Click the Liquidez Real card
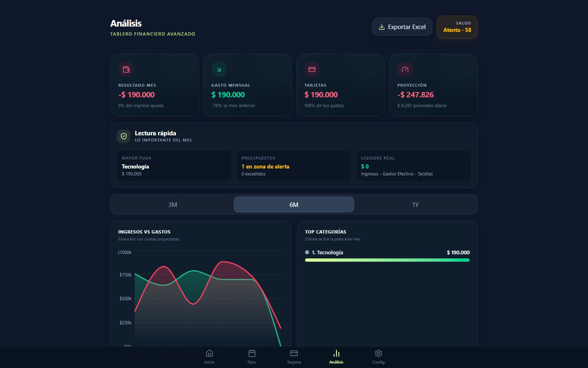The height and width of the screenshot is (368, 588). click(414, 166)
